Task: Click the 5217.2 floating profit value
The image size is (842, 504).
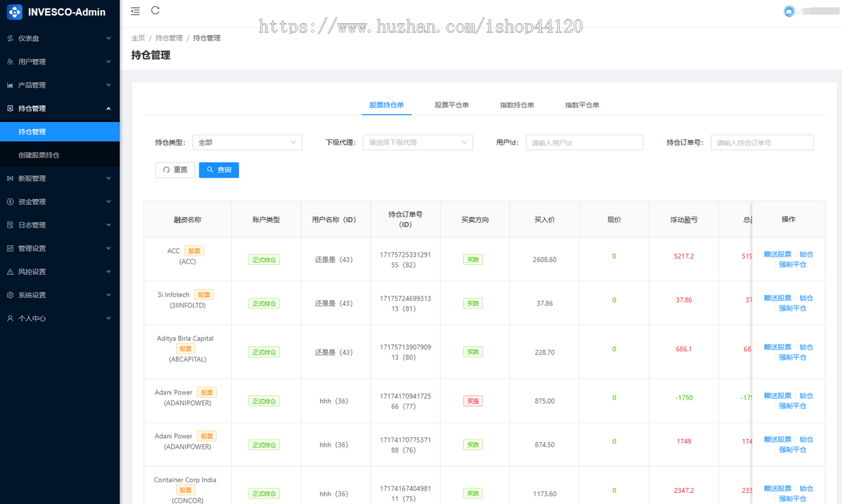Action: point(684,256)
